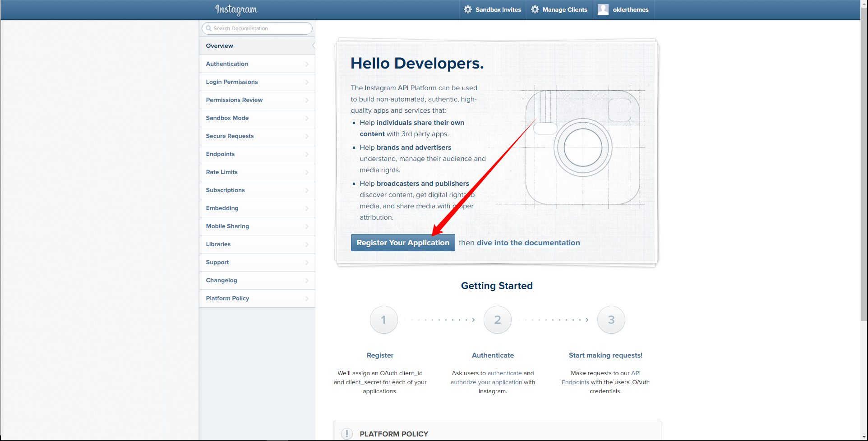Follow the dive into the documentation link
The height and width of the screenshot is (441, 868).
(528, 243)
